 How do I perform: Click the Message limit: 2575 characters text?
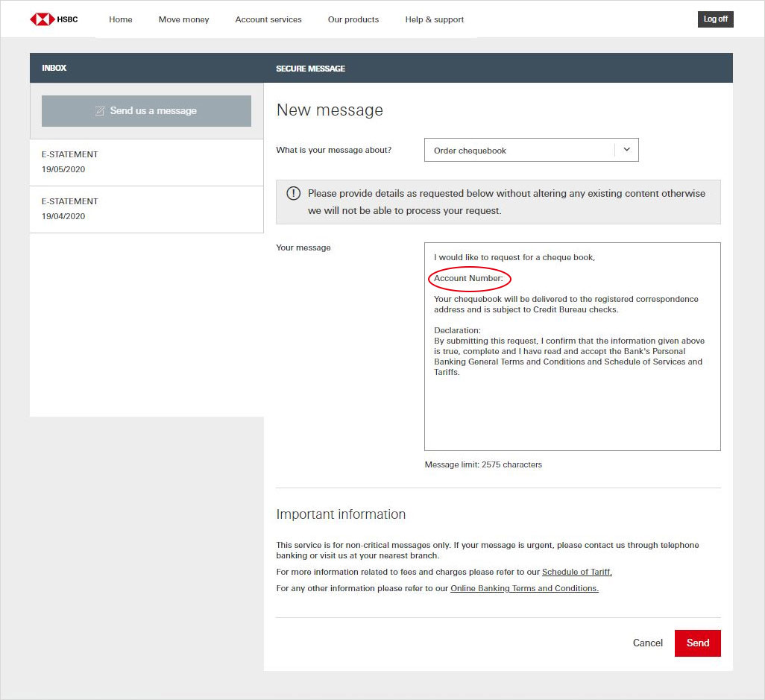[483, 464]
